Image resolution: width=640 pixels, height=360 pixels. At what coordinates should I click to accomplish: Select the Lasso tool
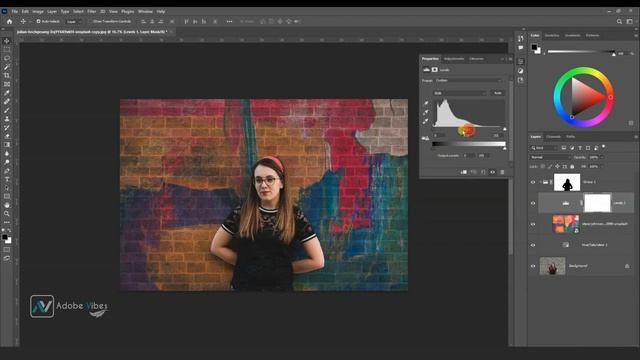(7, 58)
